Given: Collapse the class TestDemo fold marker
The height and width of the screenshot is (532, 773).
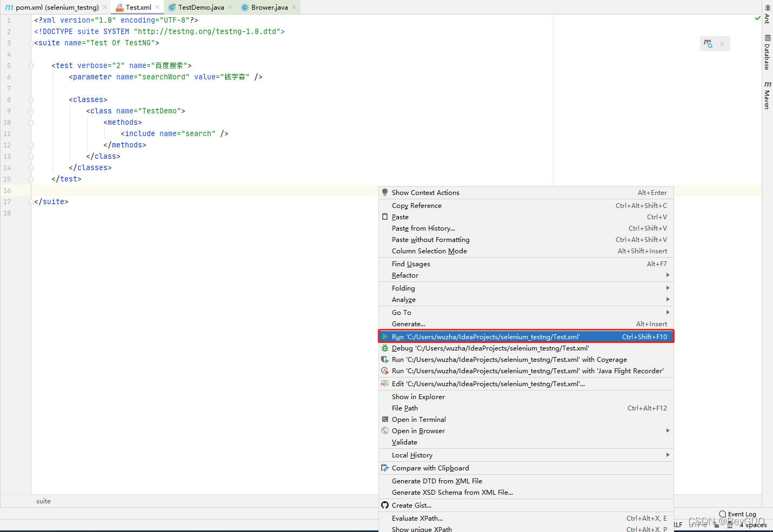Looking at the screenshot, I should tap(31, 111).
